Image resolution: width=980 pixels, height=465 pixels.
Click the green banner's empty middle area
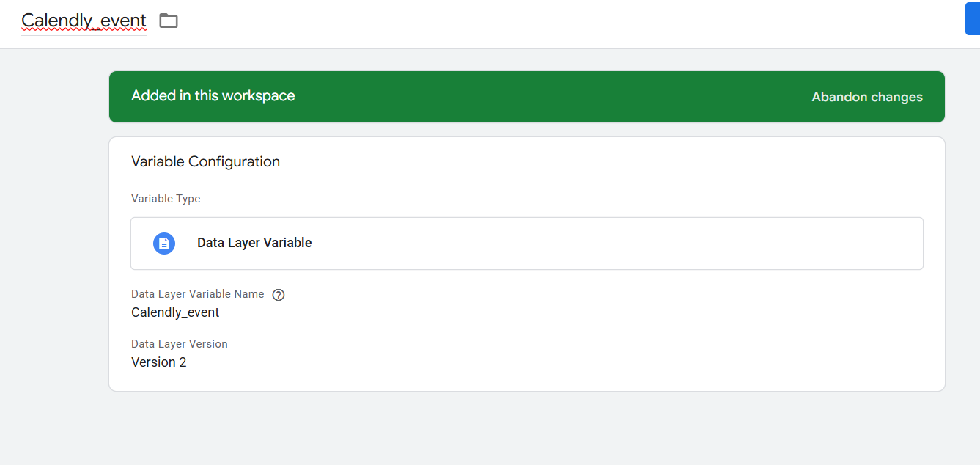click(x=550, y=97)
